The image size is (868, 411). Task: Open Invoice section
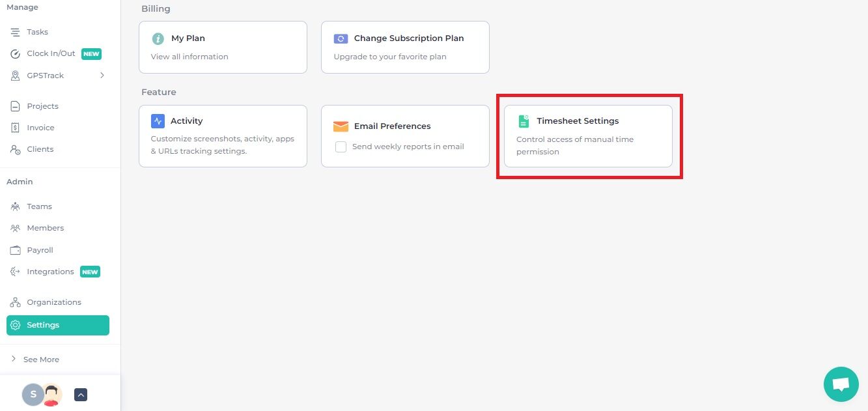tap(40, 128)
